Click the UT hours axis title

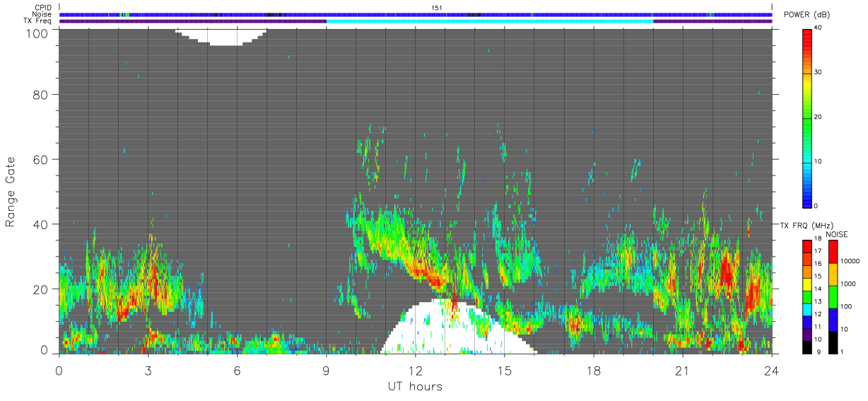[x=415, y=386]
